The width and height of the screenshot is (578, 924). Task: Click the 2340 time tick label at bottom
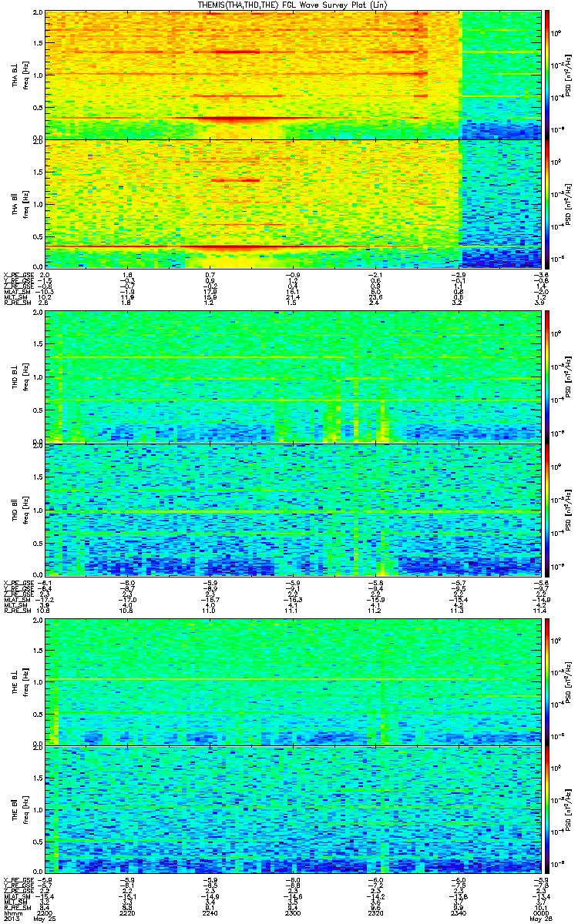[457, 912]
